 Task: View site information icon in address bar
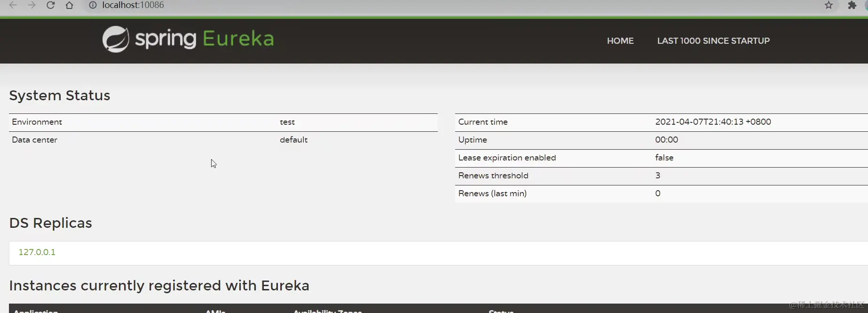(93, 5)
